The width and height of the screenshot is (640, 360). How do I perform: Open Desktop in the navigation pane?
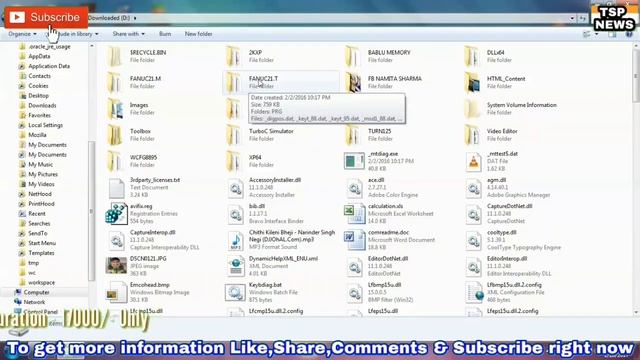coord(38,96)
